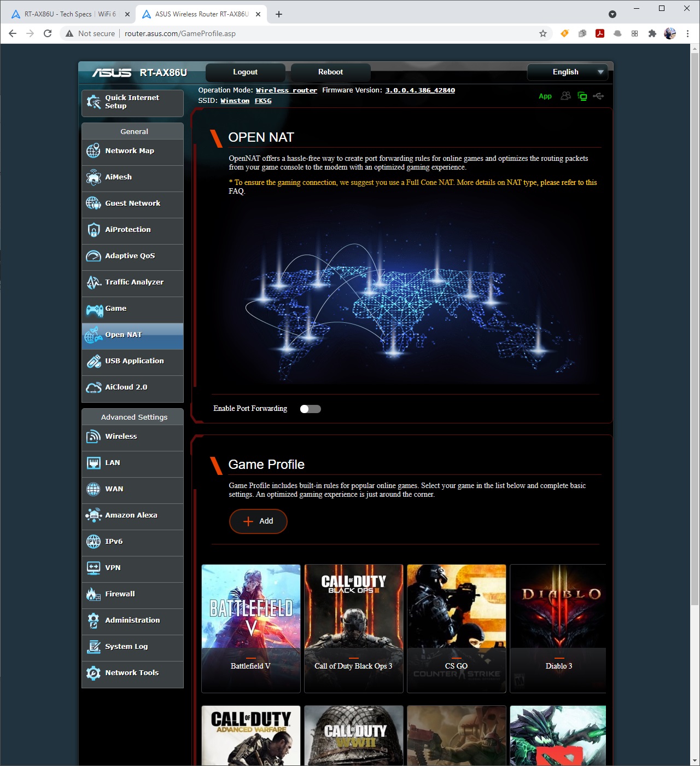Click the guest users icon in header
The width and height of the screenshot is (700, 766).
tap(566, 96)
